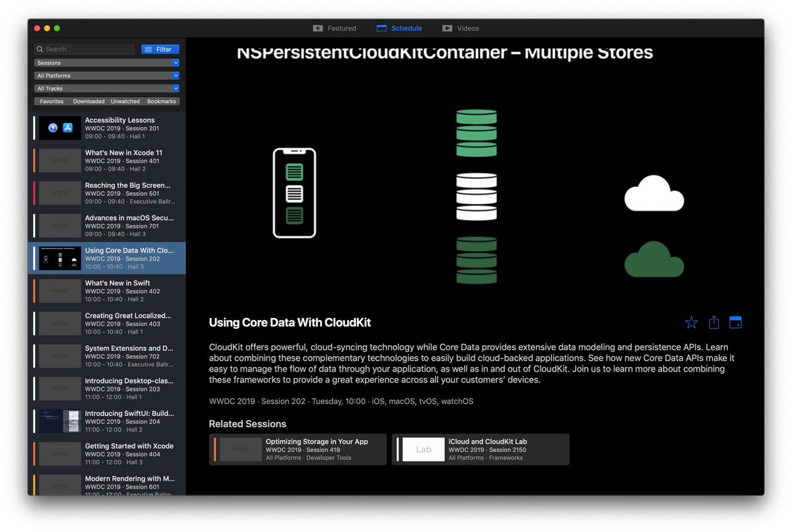792x532 pixels.
Task: Click the light green database icon
Action: coord(477,133)
